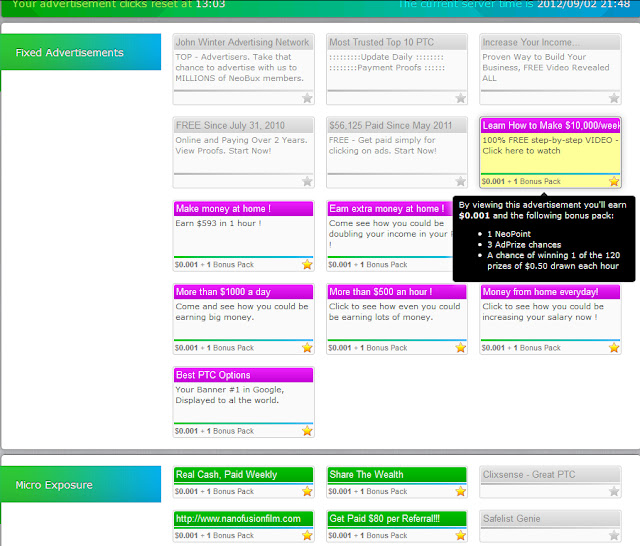Click gold star on Make money at home ad

(x=307, y=264)
